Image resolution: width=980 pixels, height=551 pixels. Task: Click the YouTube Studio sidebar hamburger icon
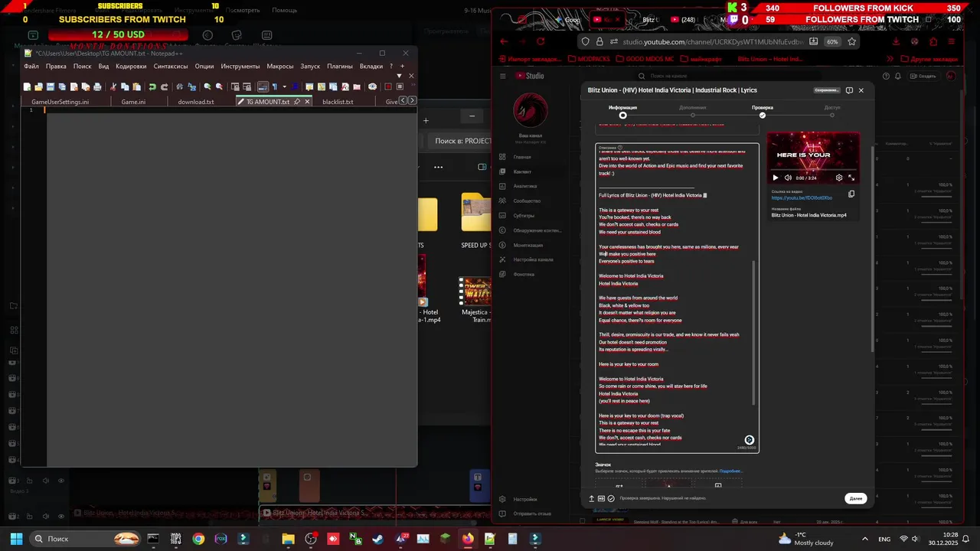tap(503, 76)
